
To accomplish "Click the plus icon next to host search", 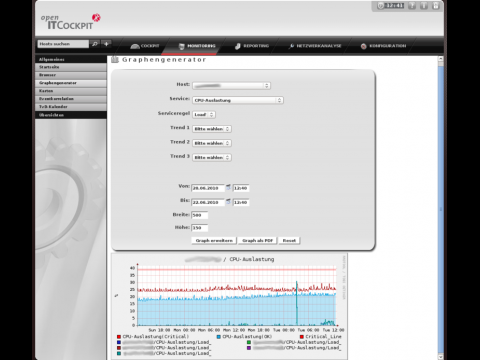I will (x=106, y=44).
